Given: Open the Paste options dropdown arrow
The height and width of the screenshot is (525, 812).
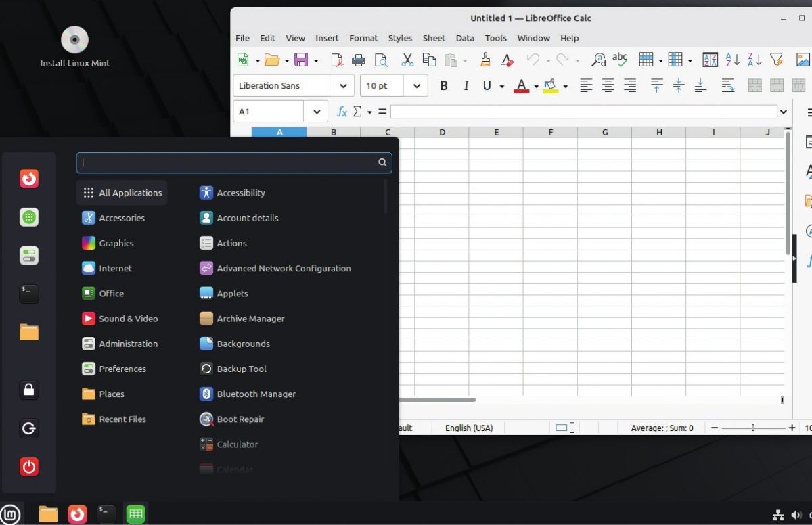Looking at the screenshot, I should click(x=465, y=61).
